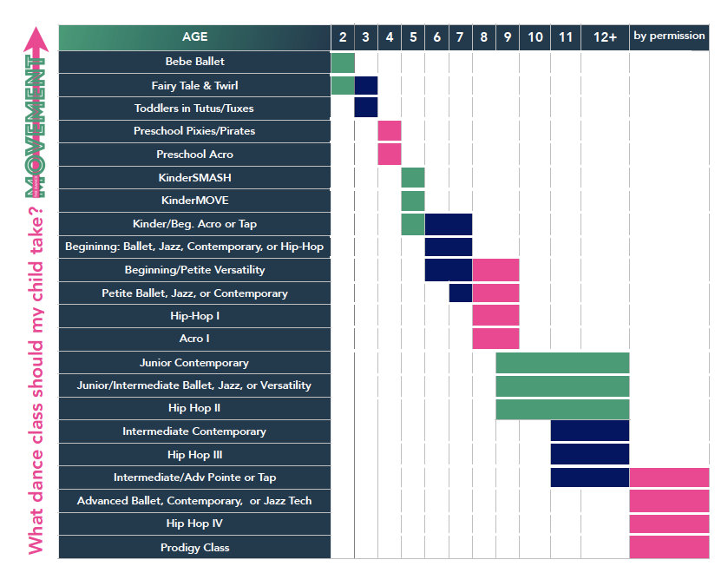728x573 pixels.
Task: Click Petite Ballet, Jazz, or Contemporary label
Action: pos(194,293)
